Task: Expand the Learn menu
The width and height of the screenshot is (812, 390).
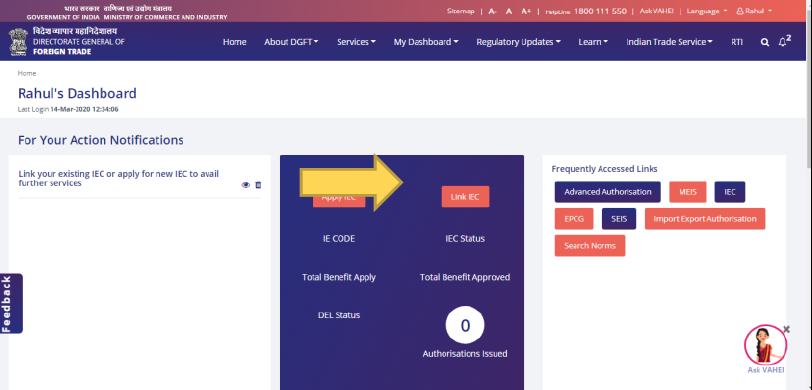Action: point(593,42)
